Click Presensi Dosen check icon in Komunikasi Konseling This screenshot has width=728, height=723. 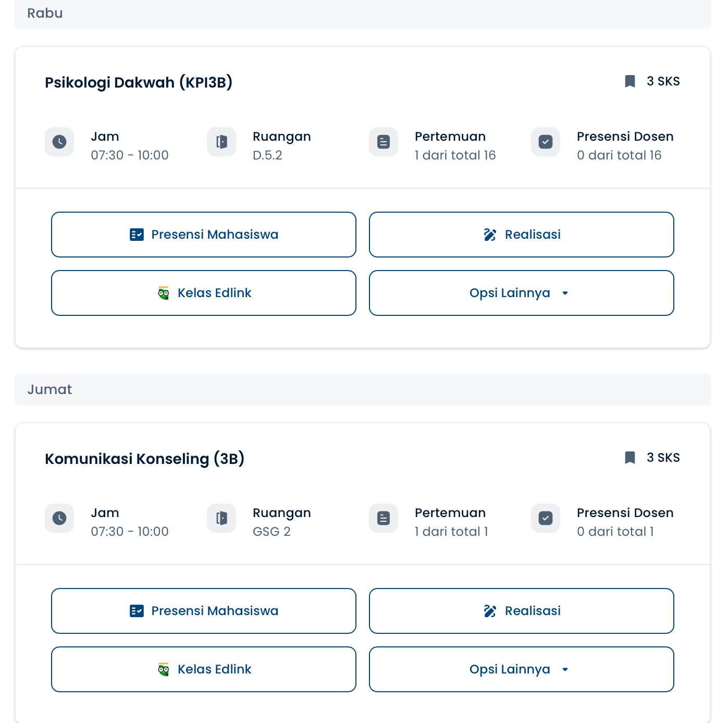coord(546,518)
